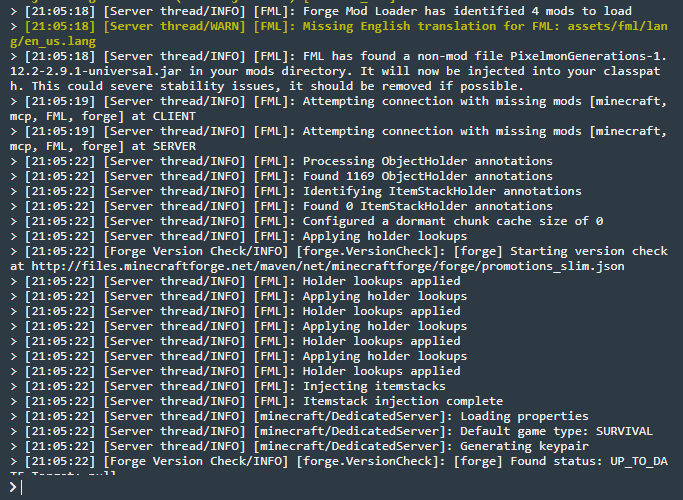Viewport: 683px width, 500px height.
Task: Select the PixelmonGenerations non-mod file log line
Action: 338,71
